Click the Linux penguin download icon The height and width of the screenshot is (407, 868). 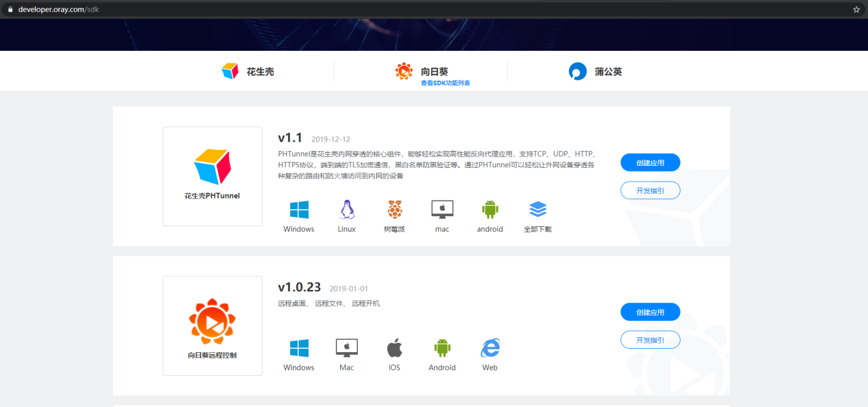(x=346, y=210)
